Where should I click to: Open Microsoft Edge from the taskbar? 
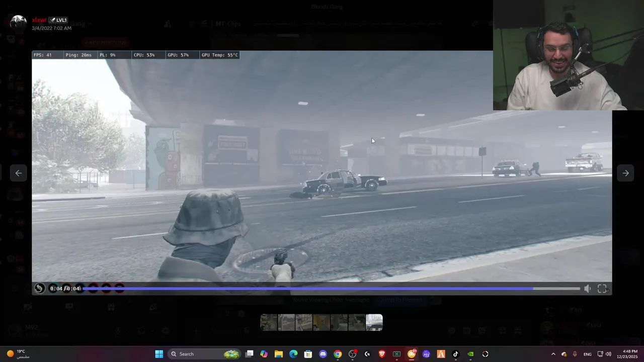click(293, 354)
